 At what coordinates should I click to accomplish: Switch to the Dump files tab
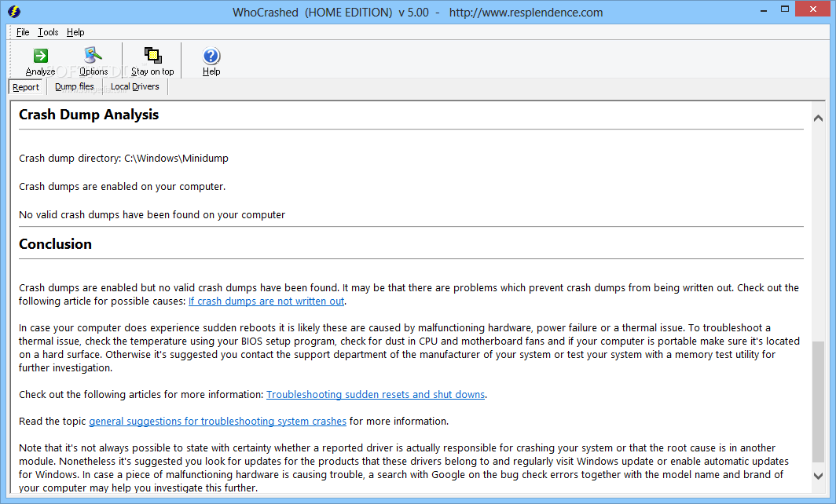74,87
